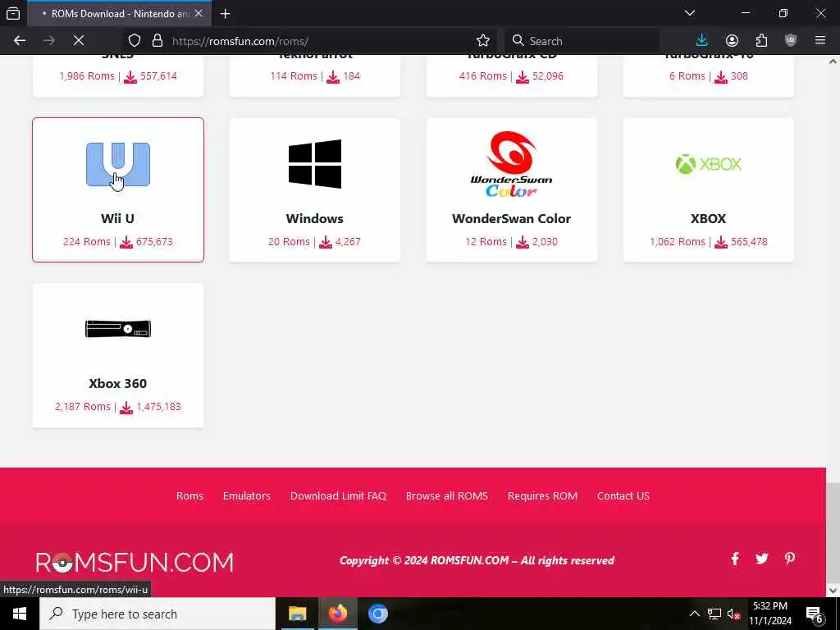Open the Xbox 360 console icon

(x=118, y=328)
